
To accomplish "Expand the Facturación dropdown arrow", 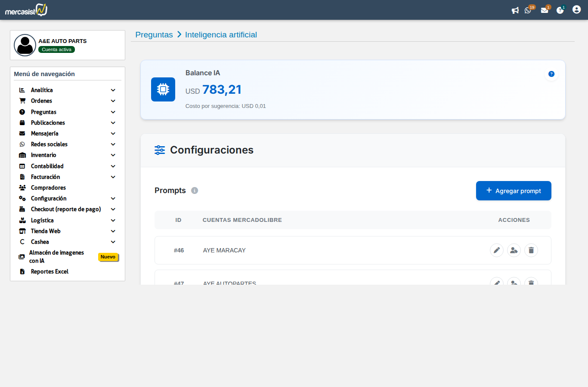I will tap(113, 177).
